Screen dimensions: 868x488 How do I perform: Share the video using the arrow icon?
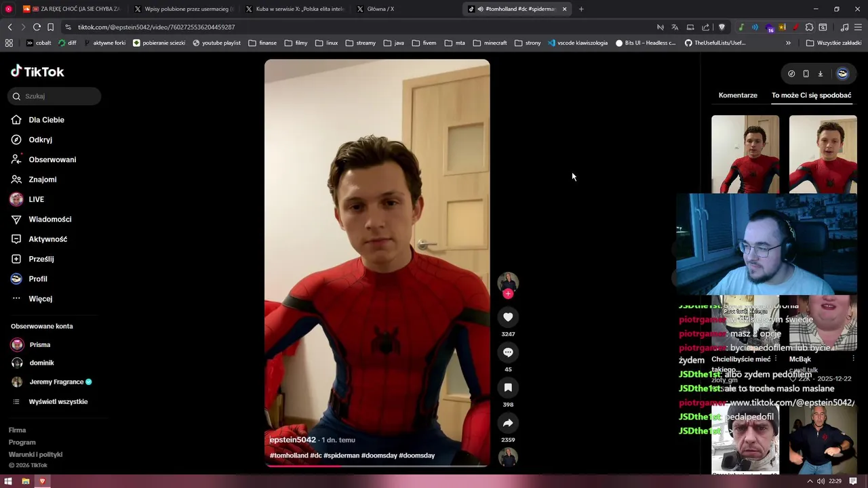point(508,423)
